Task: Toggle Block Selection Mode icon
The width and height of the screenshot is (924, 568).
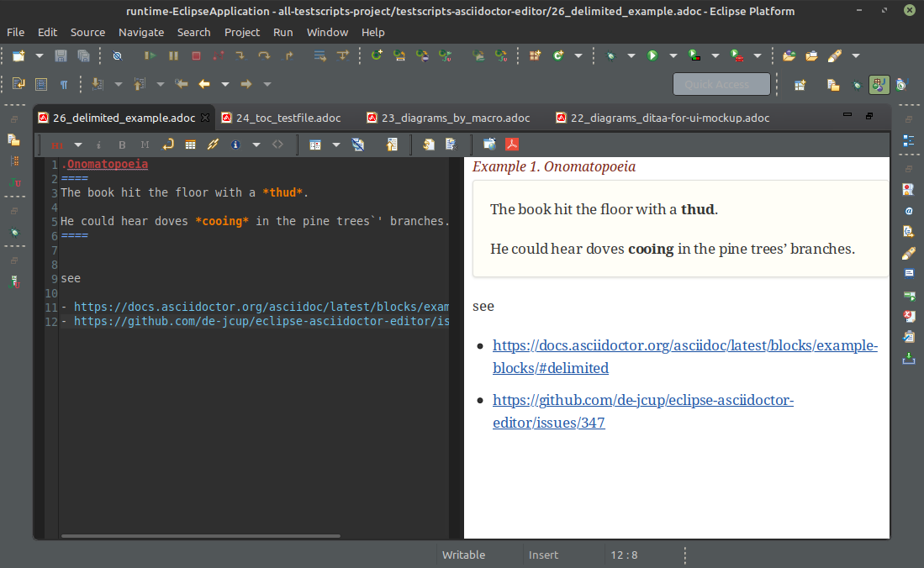Action: click(41, 84)
